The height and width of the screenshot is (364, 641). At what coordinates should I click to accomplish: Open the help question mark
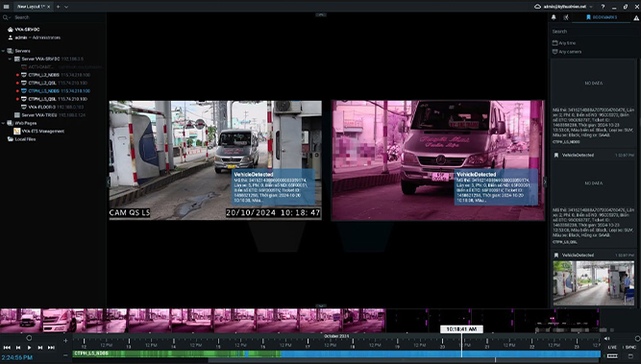point(603,7)
